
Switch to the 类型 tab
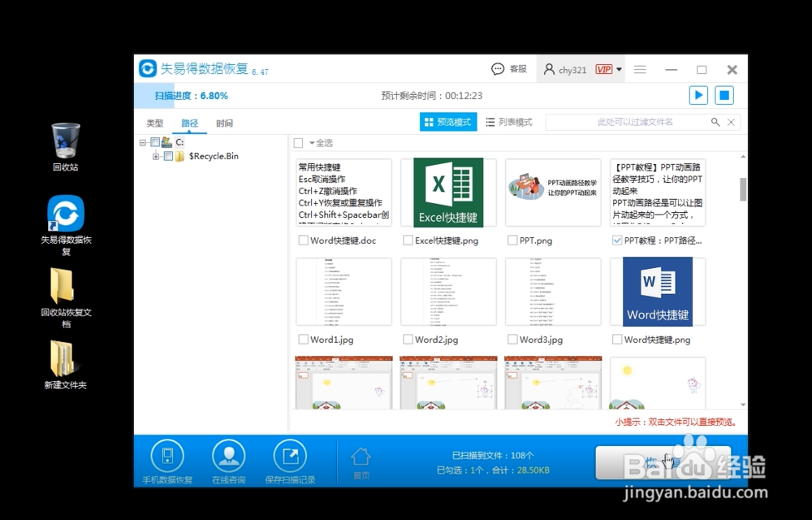(x=154, y=123)
